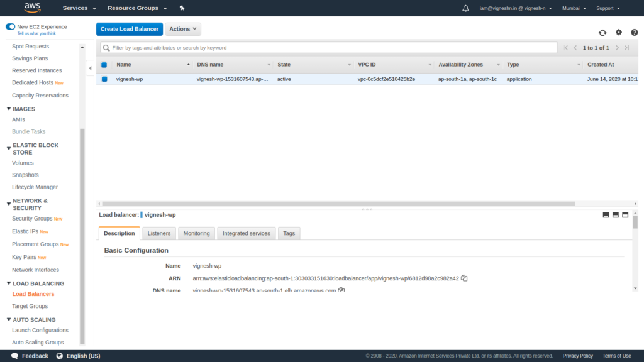
Task: Open Key Pairs in sidebar
Action: tap(25, 257)
